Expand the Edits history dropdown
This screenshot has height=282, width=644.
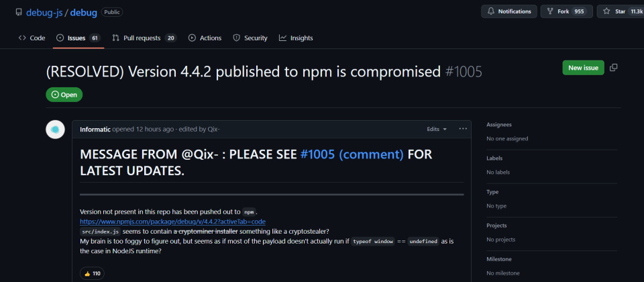coord(436,129)
